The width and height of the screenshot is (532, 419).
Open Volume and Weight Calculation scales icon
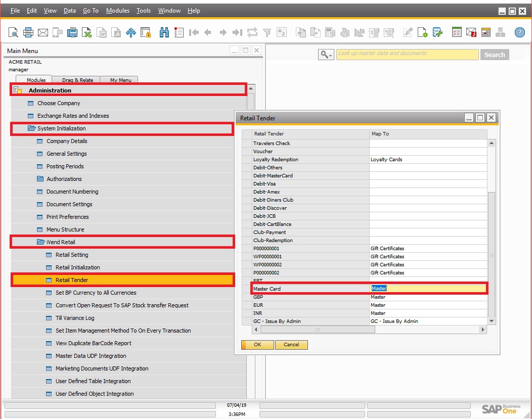360,32
